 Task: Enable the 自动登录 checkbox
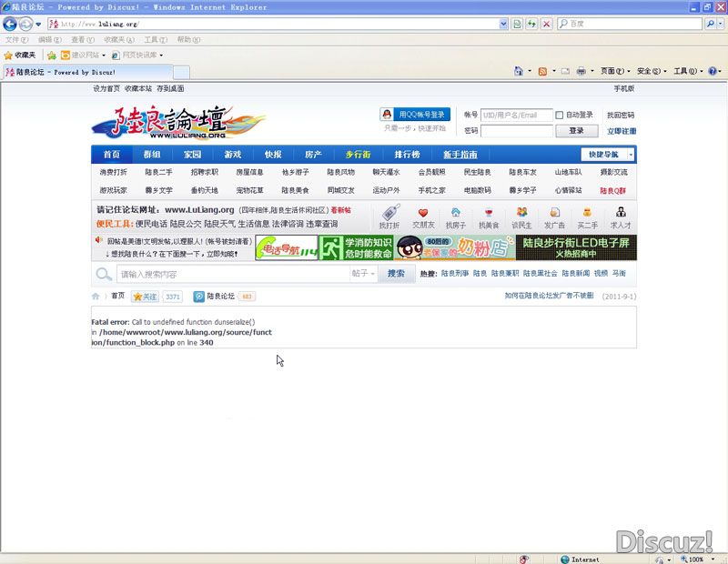(561, 116)
